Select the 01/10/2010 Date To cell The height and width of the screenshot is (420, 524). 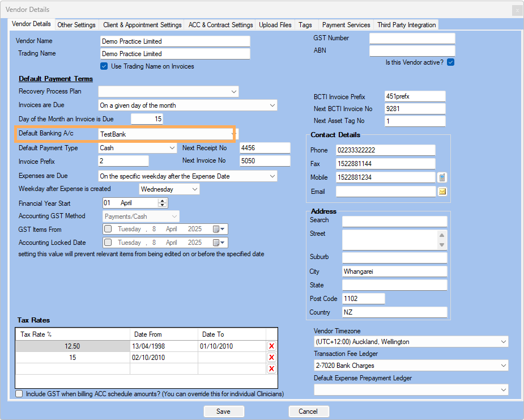click(232, 346)
